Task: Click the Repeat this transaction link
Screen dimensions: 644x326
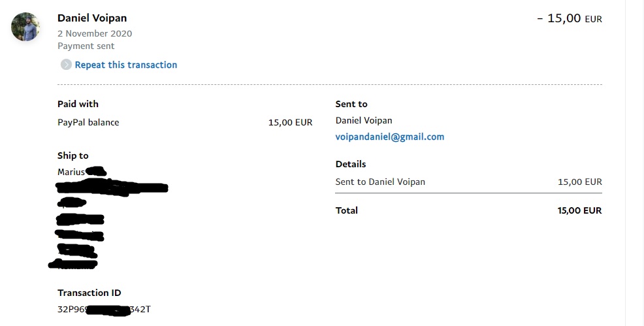Action: [x=126, y=65]
